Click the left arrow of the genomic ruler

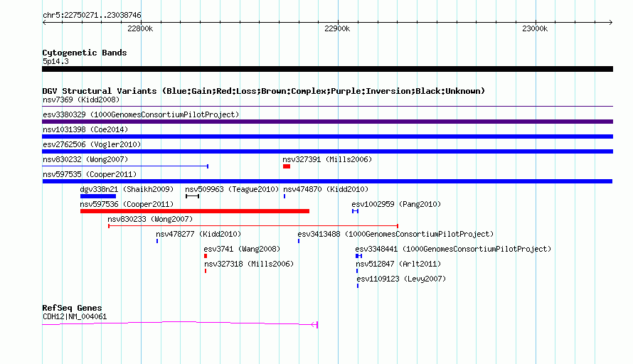[x=44, y=23]
